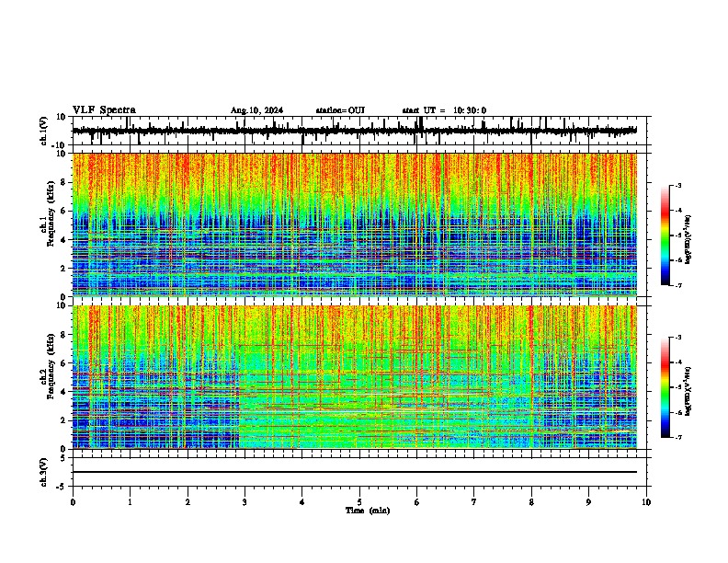Click the ch.1 spectrogram color bar

click(x=665, y=236)
